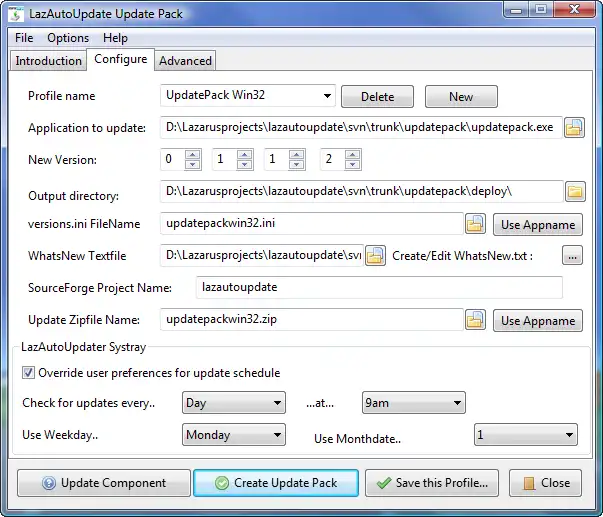Switch to the Advanced tab
The image size is (603, 517).
(185, 61)
